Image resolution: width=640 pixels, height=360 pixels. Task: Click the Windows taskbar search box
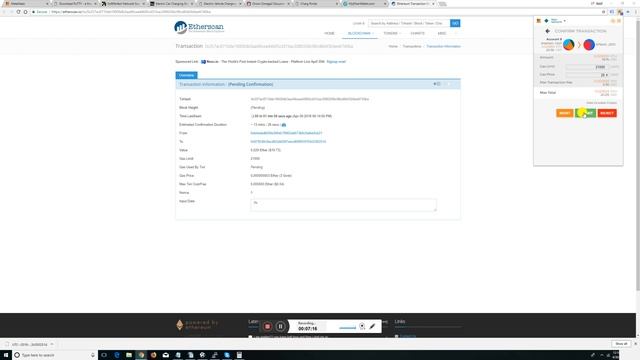(54, 355)
